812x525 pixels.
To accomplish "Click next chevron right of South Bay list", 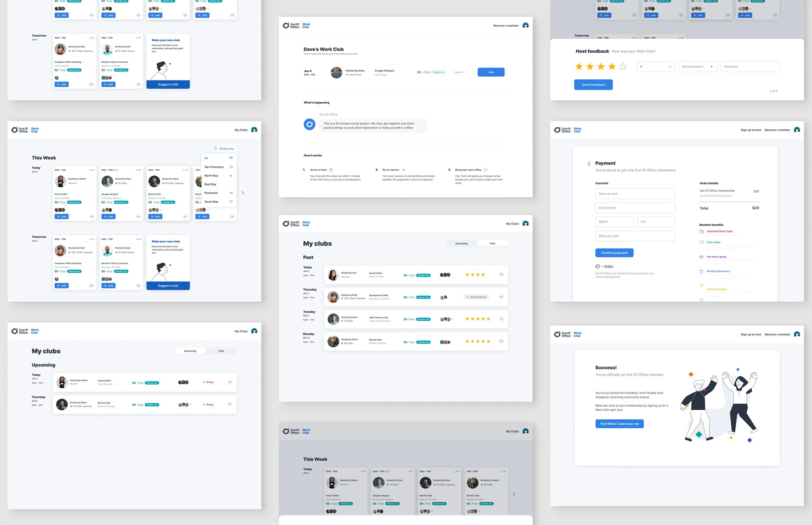I will pos(243,193).
